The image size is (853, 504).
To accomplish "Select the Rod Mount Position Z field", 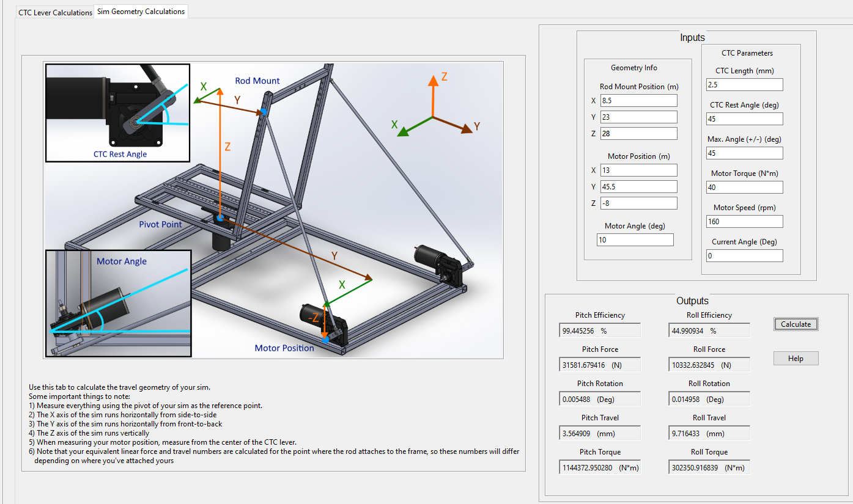I will (x=638, y=134).
